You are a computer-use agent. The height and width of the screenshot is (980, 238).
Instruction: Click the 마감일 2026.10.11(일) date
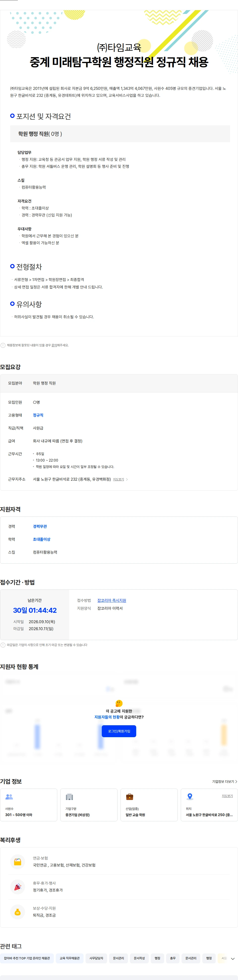click(41, 628)
